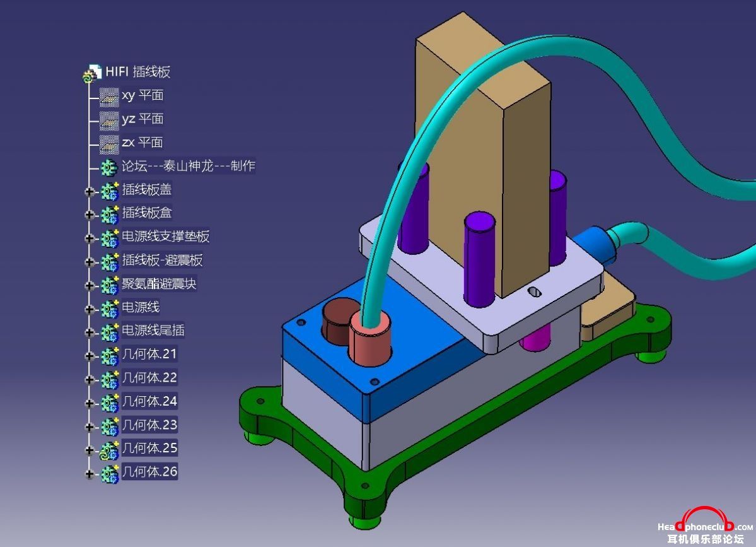Click the body icon for 聚氨酯避震块
Screen dimensions: 756x547
coord(110,285)
